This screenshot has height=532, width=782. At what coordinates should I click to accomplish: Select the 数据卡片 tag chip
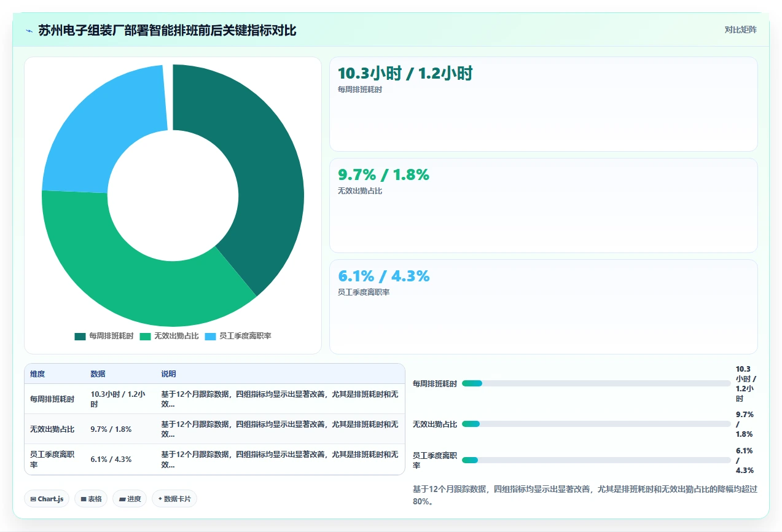(174, 499)
